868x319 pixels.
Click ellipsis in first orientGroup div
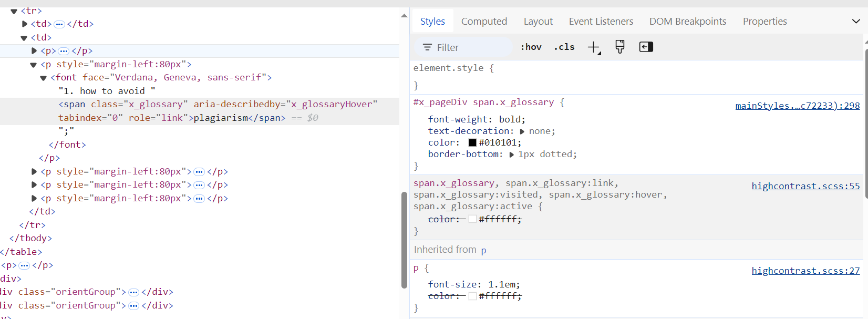point(133,292)
